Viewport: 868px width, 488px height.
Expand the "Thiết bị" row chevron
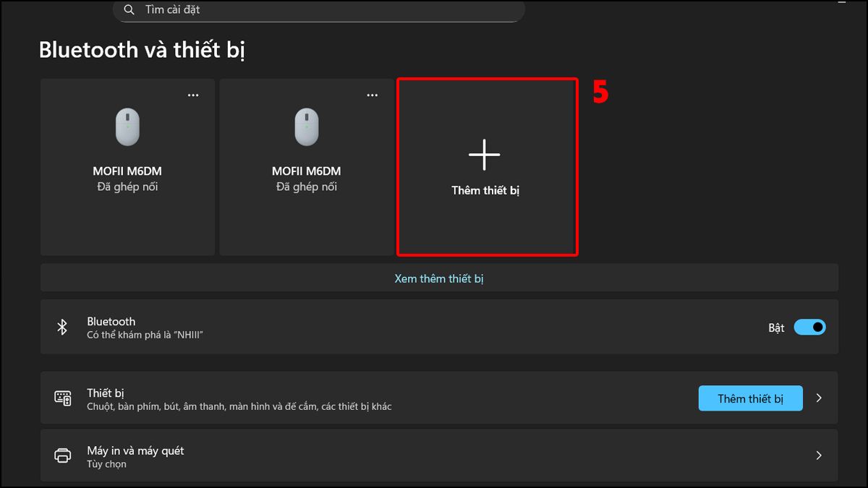pyautogui.click(x=819, y=398)
